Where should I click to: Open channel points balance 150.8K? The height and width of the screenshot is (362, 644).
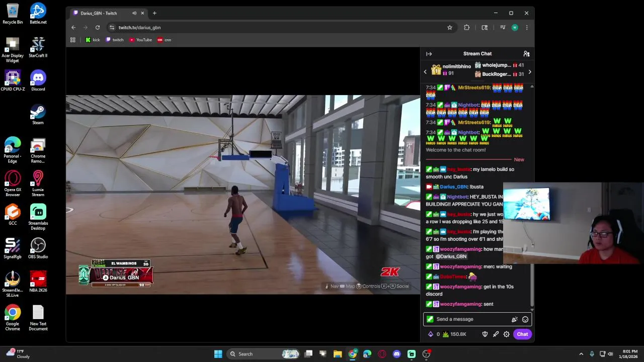[x=454, y=334]
